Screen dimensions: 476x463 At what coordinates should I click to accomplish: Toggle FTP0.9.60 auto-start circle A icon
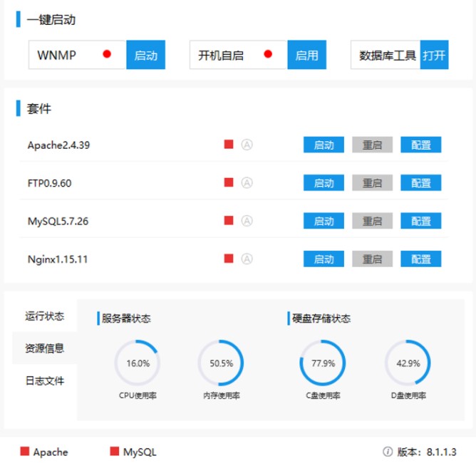click(247, 182)
